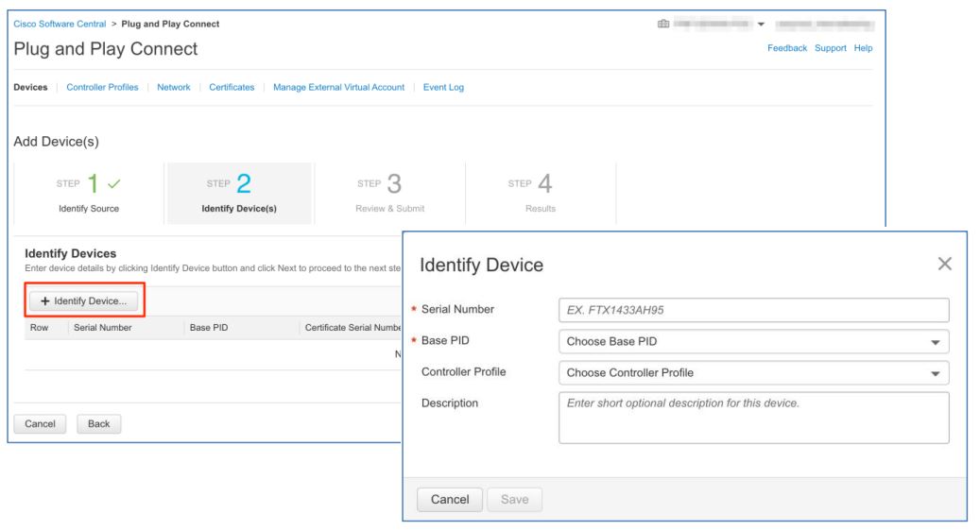
Task: Click the organization building icon in header
Action: [662, 24]
